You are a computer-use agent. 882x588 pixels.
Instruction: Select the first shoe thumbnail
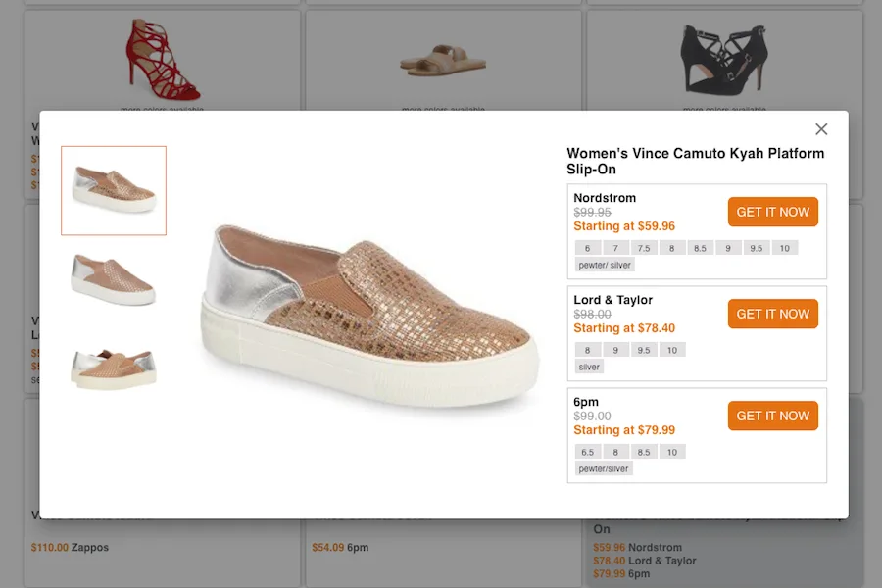(113, 190)
